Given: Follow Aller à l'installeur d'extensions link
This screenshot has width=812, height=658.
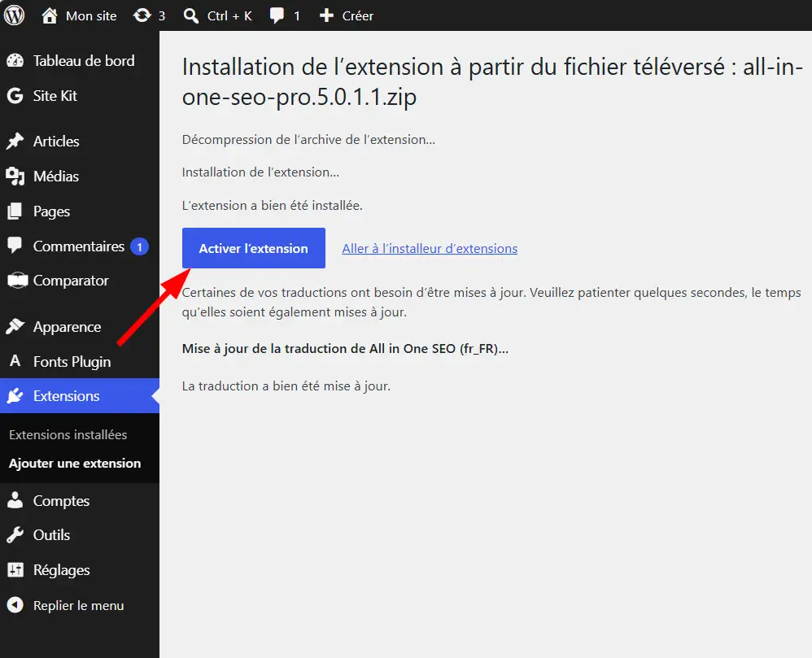Looking at the screenshot, I should pos(430,249).
